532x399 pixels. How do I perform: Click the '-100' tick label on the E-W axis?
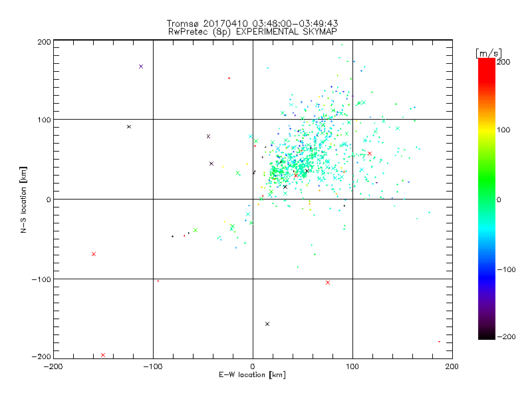[x=153, y=366]
